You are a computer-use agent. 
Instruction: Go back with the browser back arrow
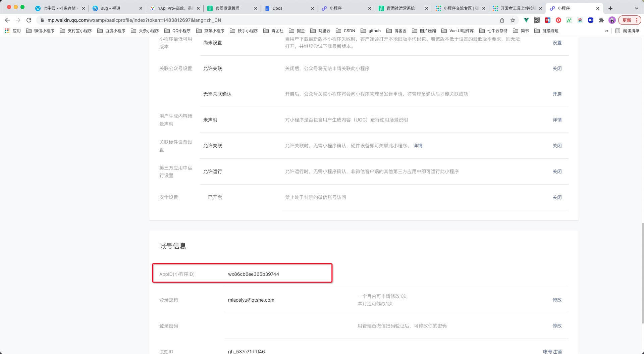7,20
